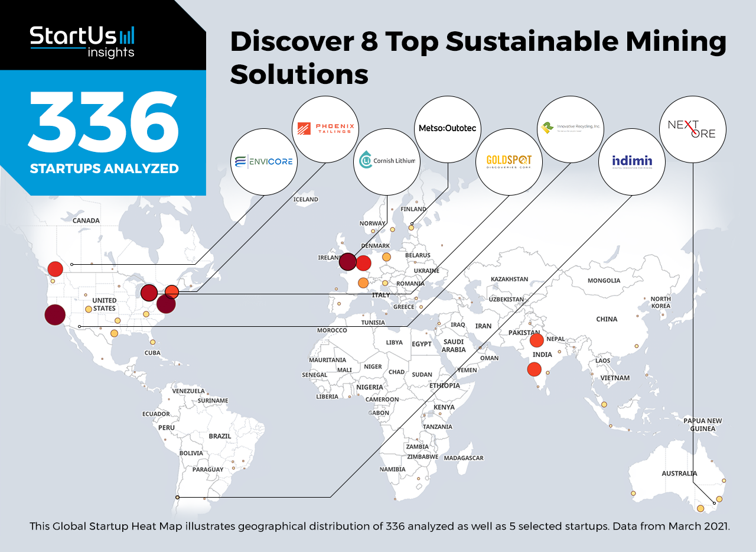The image size is (756, 552).
Task: Click the Metso:Outotec logo circle
Action: click(449, 129)
